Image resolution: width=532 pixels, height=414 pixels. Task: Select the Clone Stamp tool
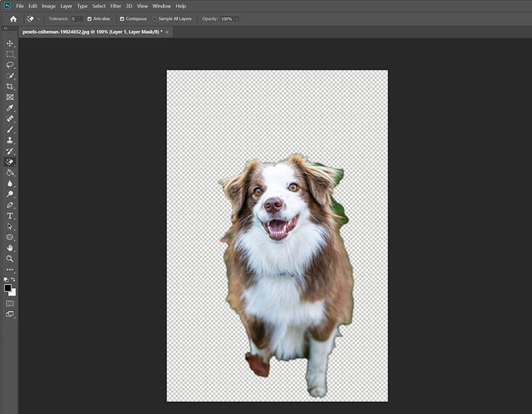(9, 139)
